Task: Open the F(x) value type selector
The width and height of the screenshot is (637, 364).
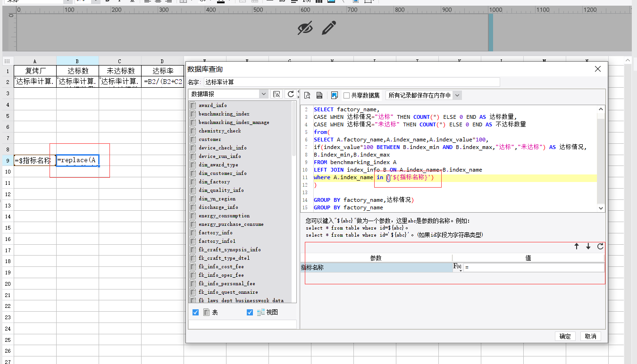Action: pos(458,267)
